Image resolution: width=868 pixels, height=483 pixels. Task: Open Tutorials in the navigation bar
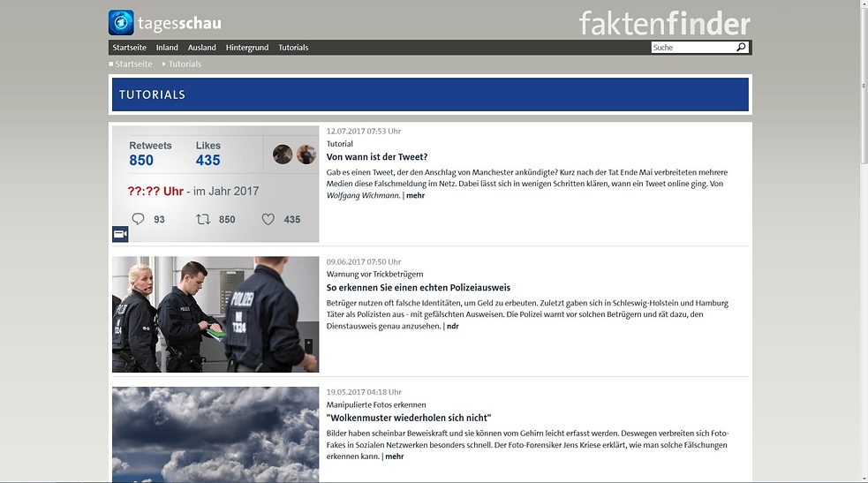[293, 48]
